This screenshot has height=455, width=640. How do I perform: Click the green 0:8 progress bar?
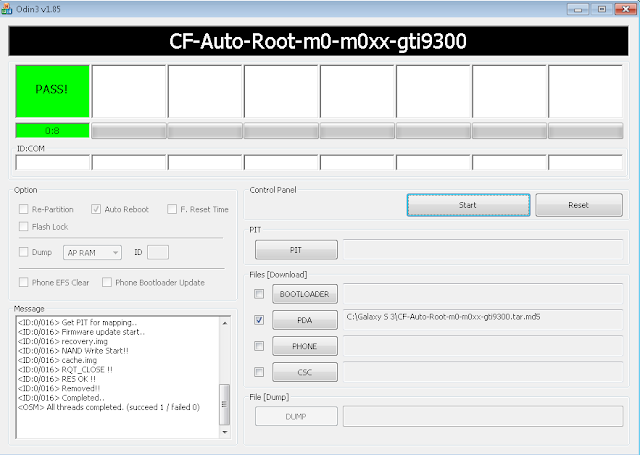coord(52,131)
